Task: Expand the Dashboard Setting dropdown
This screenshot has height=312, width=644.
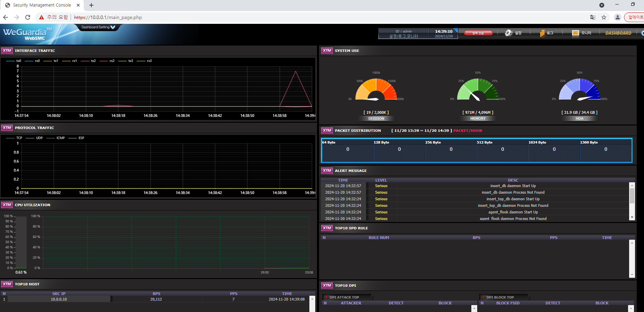Action: [98, 27]
